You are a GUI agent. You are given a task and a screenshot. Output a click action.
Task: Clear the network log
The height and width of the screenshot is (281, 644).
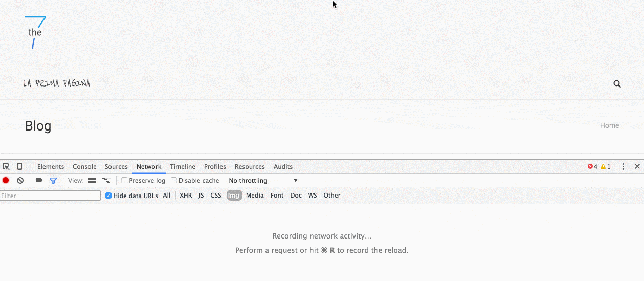[20, 181]
